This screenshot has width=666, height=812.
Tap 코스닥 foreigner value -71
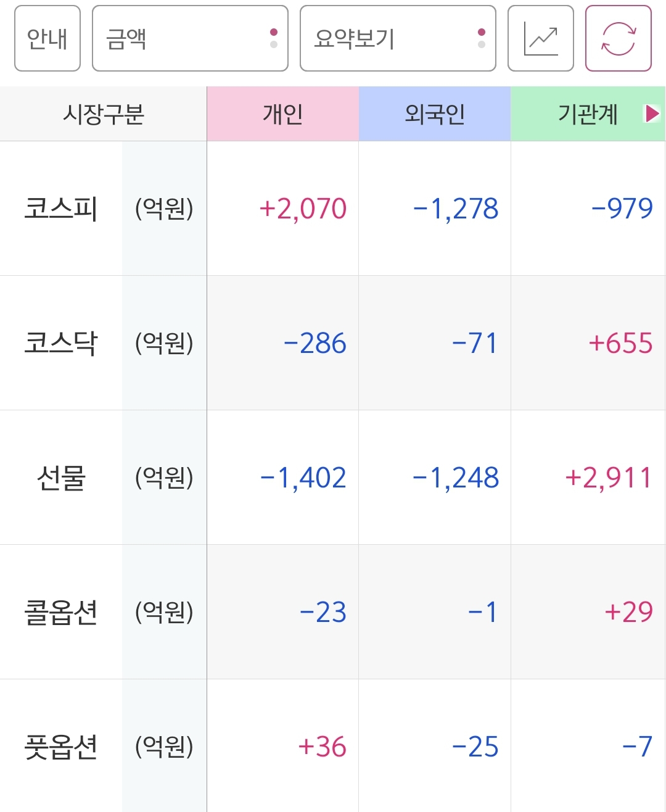coord(474,343)
